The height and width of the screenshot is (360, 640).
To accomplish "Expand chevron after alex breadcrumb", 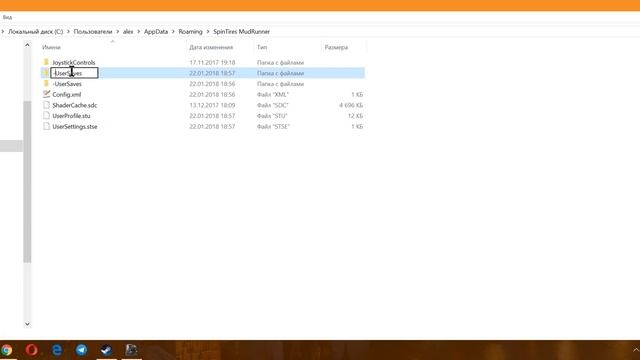I will tap(139, 31).
